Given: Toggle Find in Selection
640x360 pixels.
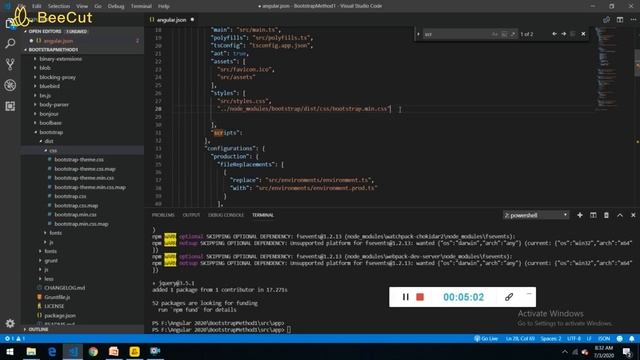Looking at the screenshot, I should point(573,34).
